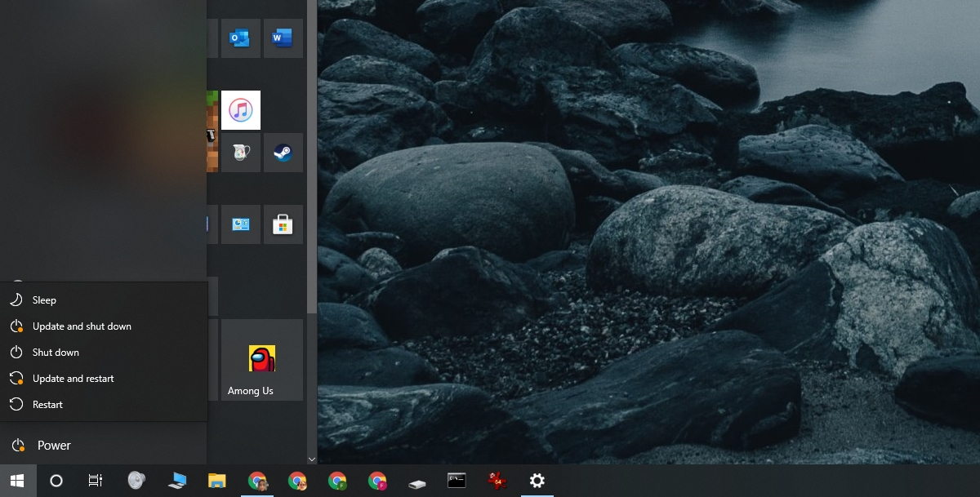980x497 pixels.
Task: Launch Microsoft Word from its tile
Action: (x=283, y=38)
